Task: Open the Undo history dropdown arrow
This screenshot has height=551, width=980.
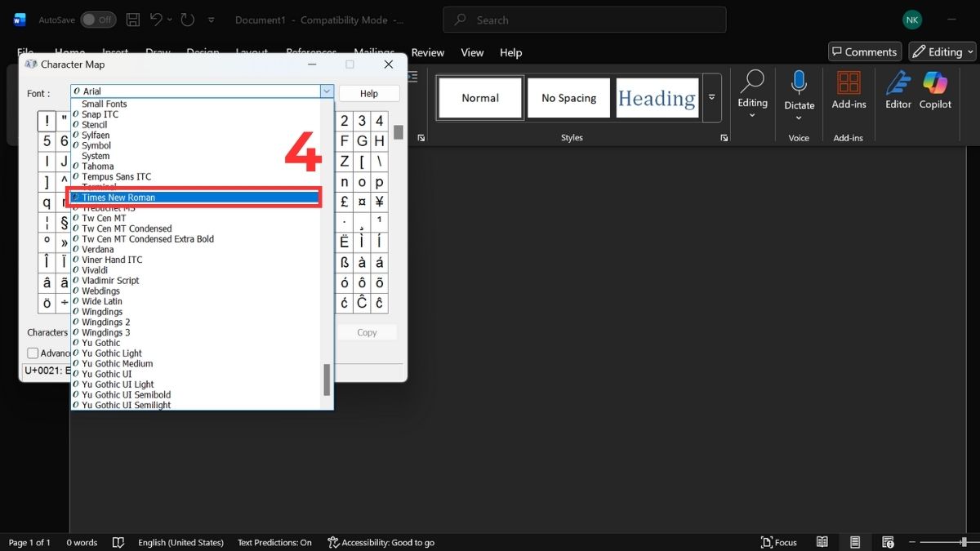Action: pyautogui.click(x=169, y=20)
